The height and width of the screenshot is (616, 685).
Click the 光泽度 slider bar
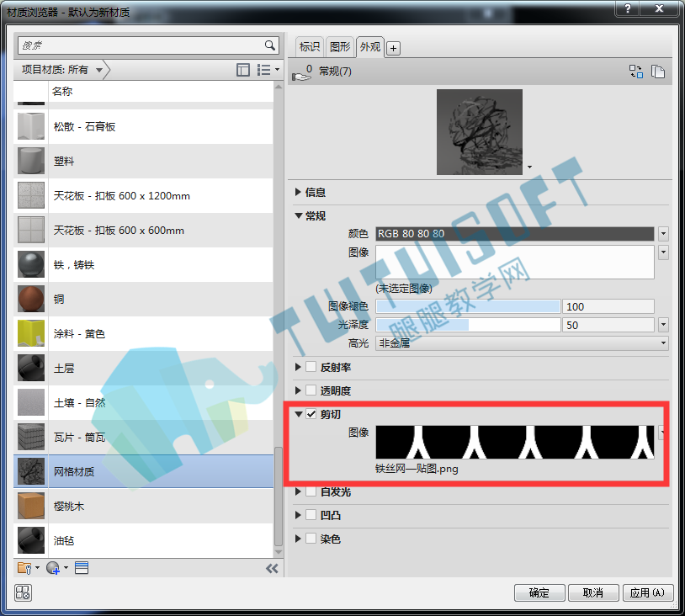469,325
